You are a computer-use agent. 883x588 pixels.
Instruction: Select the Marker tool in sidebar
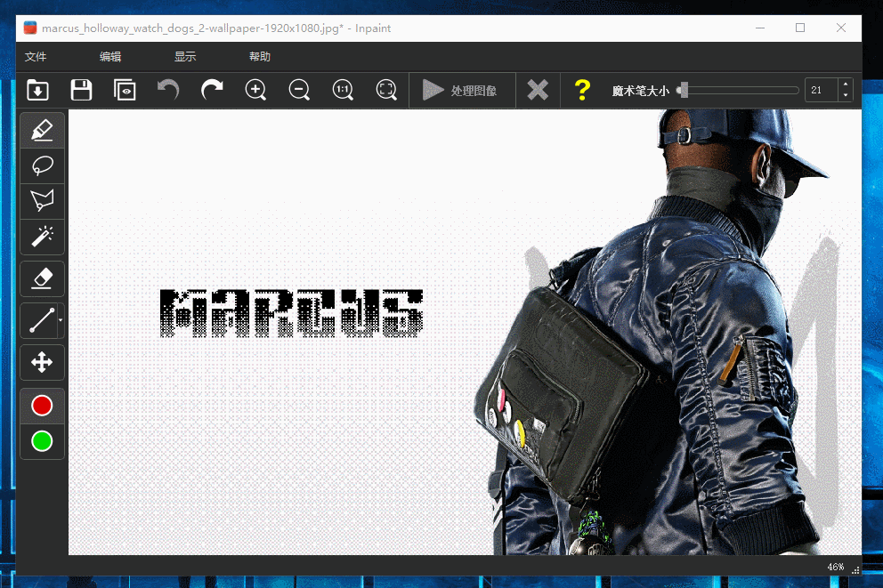pos(42,130)
